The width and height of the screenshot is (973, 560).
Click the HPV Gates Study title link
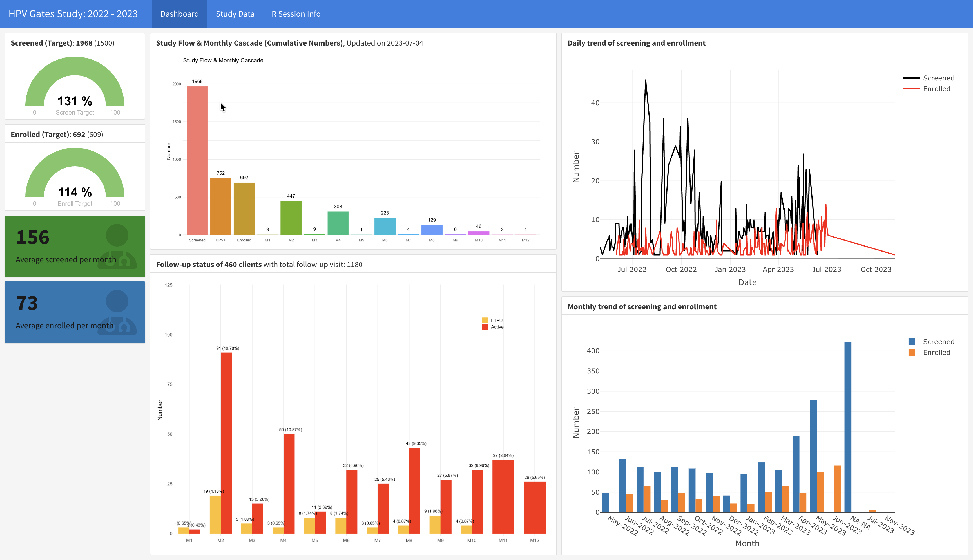coord(73,14)
